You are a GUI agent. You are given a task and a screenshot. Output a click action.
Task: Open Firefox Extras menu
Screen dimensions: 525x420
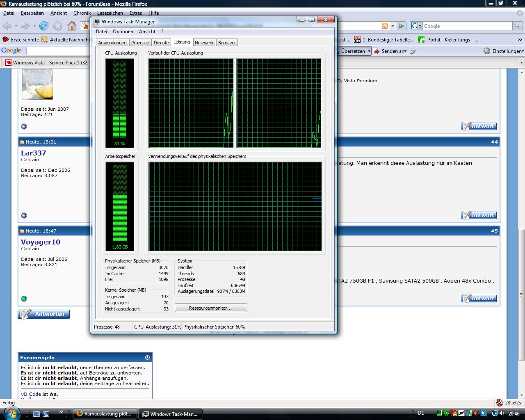point(136,13)
